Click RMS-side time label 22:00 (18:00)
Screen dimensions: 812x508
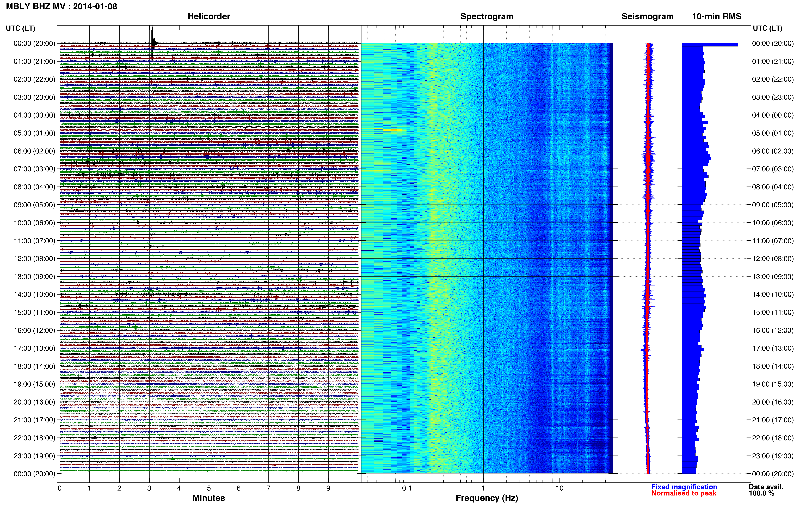pyautogui.click(x=773, y=438)
